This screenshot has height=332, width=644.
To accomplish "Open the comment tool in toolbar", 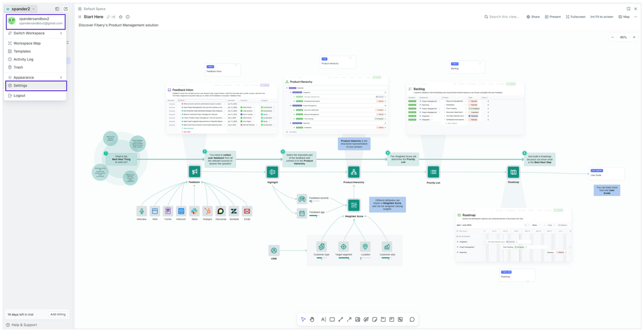I will point(412,319).
